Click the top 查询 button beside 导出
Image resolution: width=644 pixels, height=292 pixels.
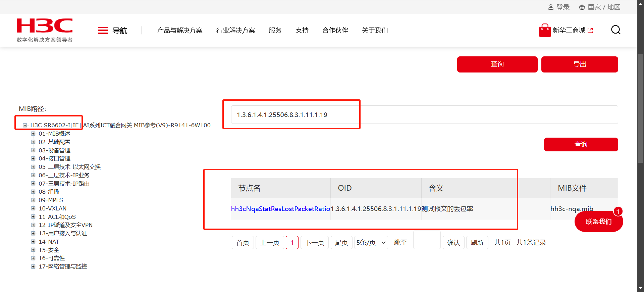[497, 64]
